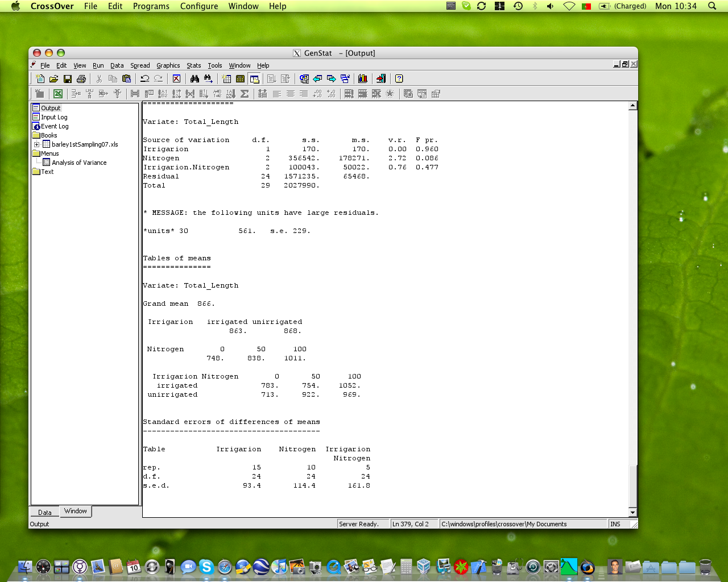Click the Find binoculars icon

(195, 78)
